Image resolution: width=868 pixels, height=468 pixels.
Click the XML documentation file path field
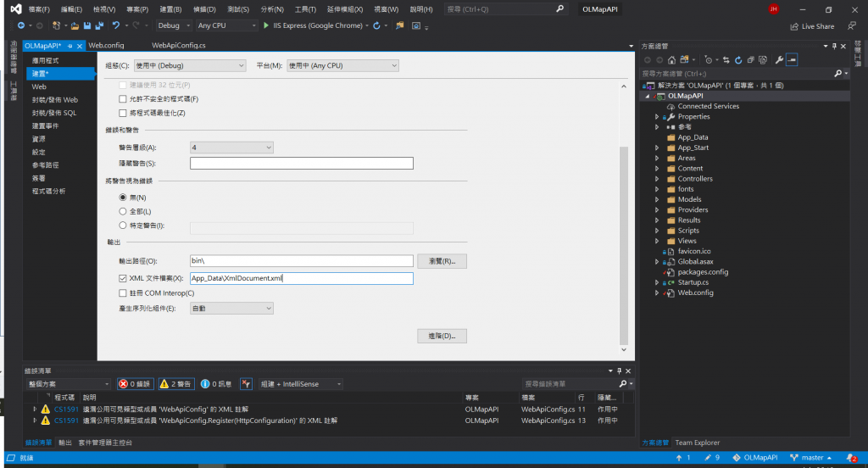[301, 278]
